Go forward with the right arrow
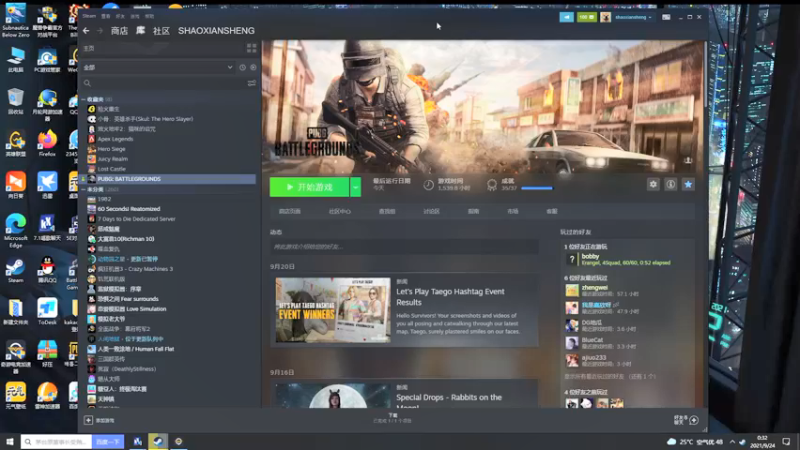800x450 pixels. (99, 31)
